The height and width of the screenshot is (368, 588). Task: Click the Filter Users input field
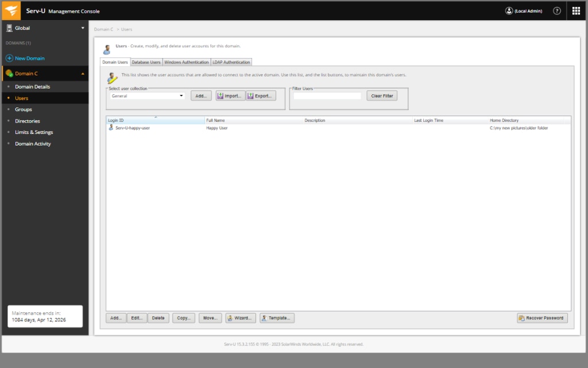(327, 95)
